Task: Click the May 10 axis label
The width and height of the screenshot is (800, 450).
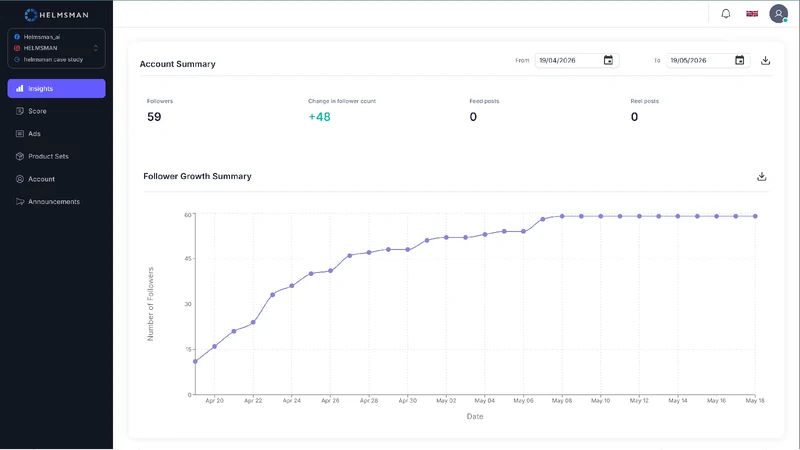Action: point(601,401)
